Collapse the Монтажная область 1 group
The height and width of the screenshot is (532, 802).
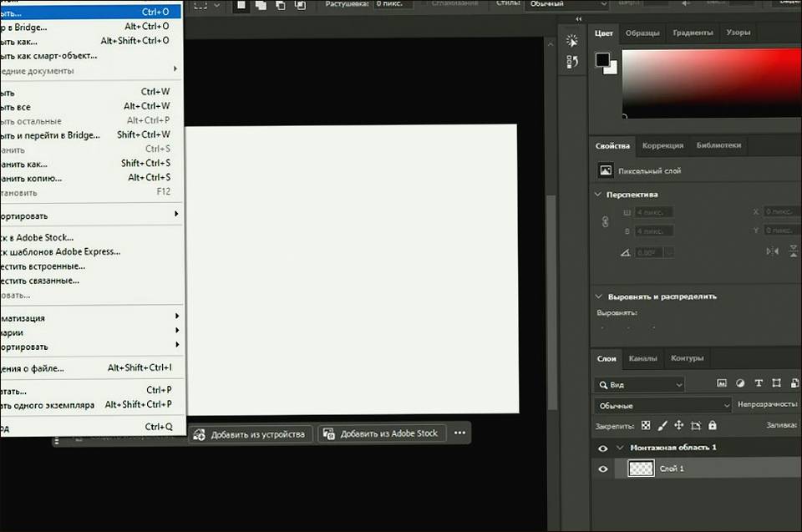click(620, 448)
